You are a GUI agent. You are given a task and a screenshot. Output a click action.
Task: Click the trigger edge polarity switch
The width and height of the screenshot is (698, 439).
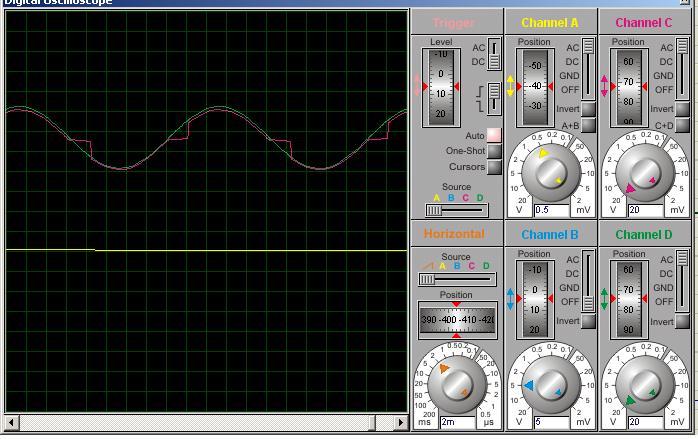[494, 98]
